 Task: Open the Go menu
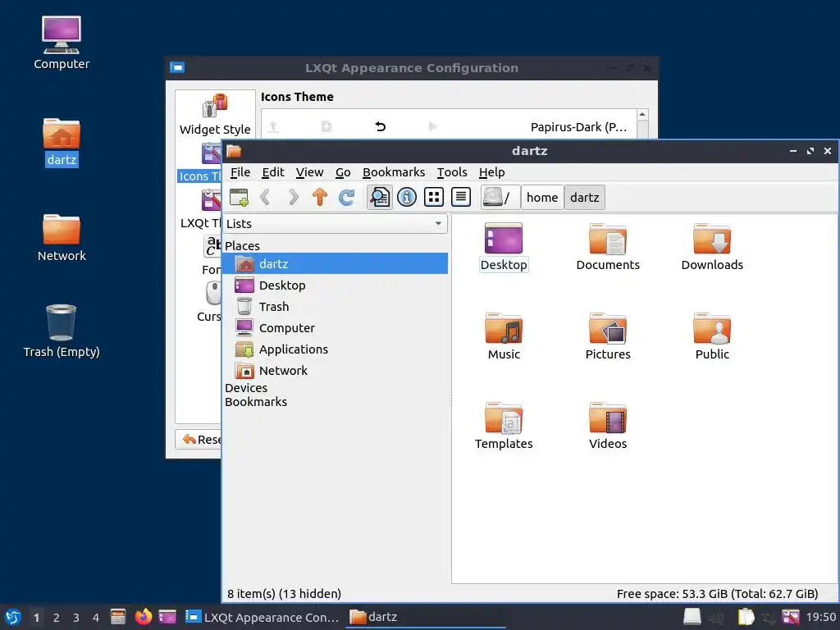343,172
